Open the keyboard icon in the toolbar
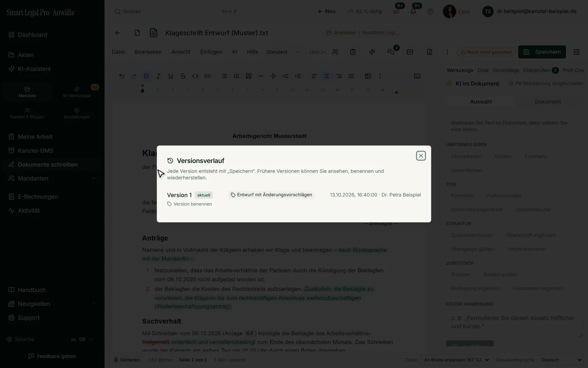Viewport: 588px width, 368px height. pyautogui.click(x=417, y=76)
